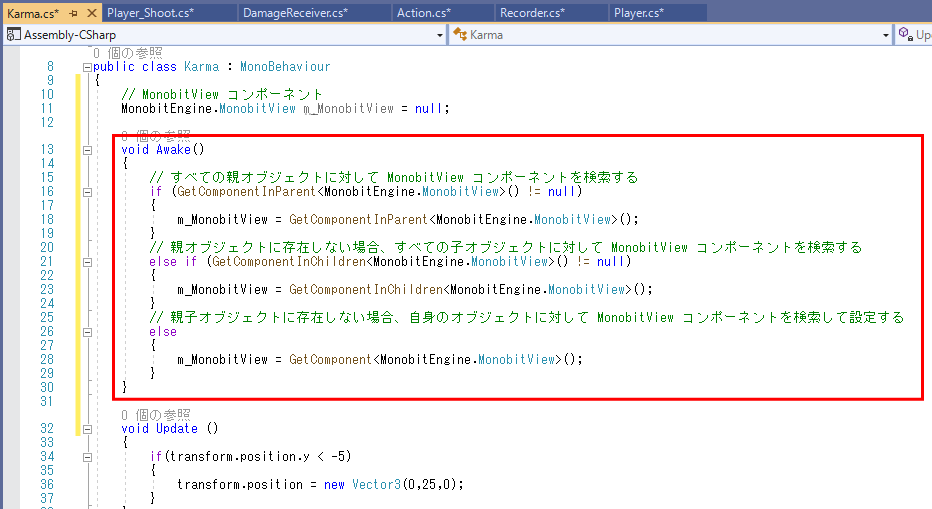This screenshot has height=509, width=932.
Task: Click the member icon in the third navigation dropdown
Action: coord(905,34)
